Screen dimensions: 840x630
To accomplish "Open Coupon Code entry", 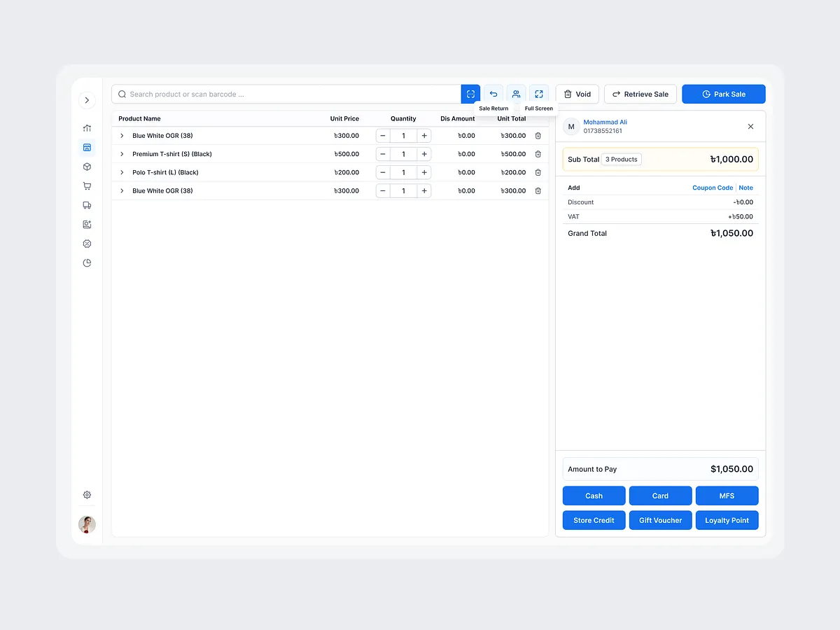I will point(713,188).
